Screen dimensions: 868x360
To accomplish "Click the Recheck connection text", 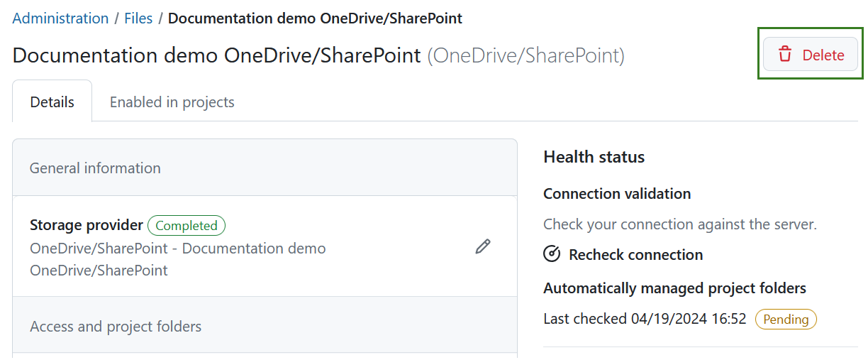I will point(635,254).
